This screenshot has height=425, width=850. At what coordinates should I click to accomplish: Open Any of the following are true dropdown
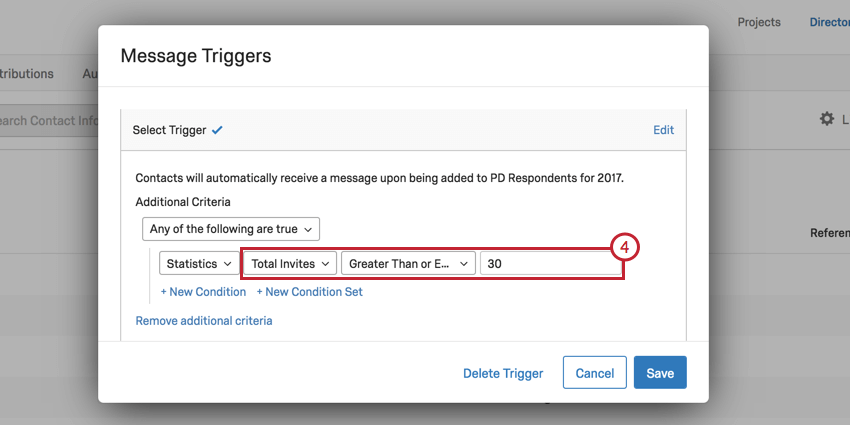(x=231, y=229)
